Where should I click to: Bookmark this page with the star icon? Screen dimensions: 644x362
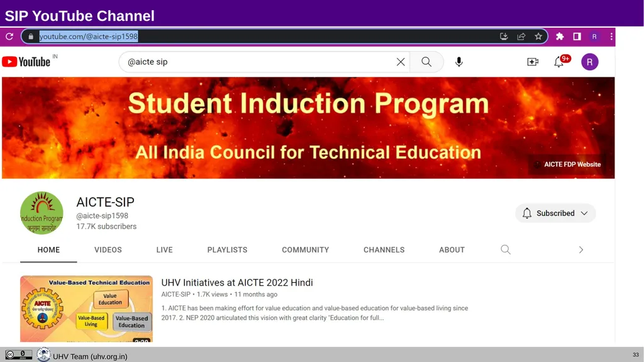click(x=538, y=37)
